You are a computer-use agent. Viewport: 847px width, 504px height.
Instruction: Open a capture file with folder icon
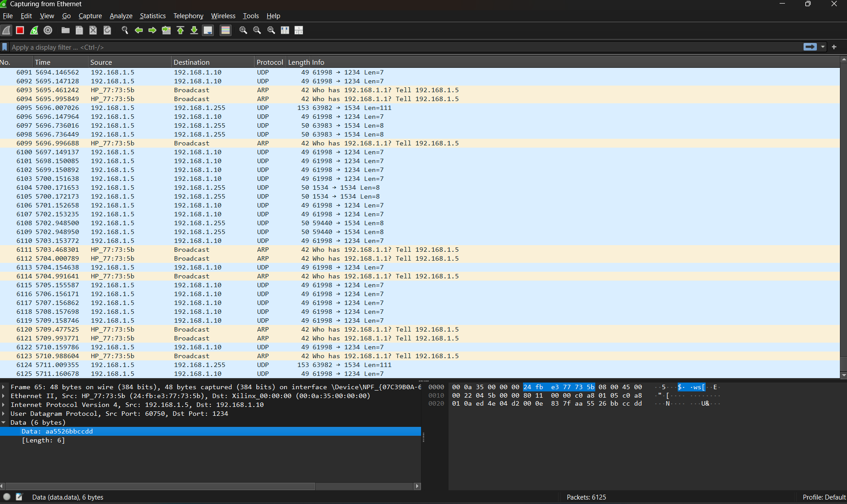(x=66, y=30)
